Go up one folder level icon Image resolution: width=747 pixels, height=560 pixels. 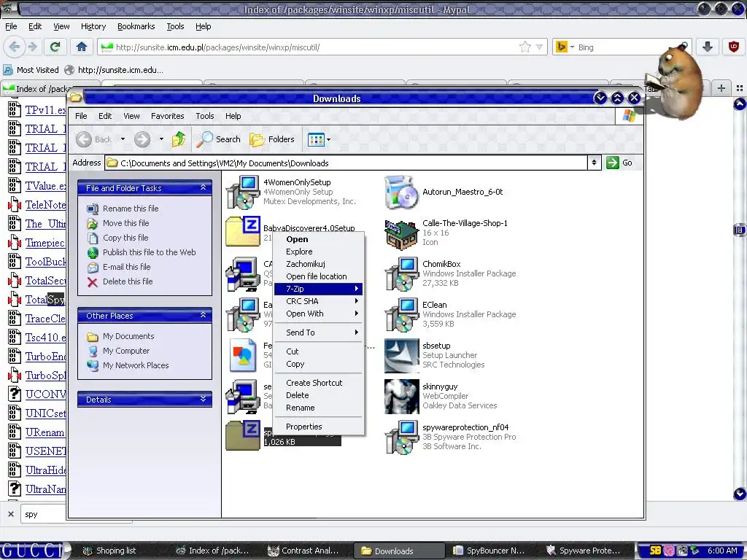pyautogui.click(x=179, y=139)
